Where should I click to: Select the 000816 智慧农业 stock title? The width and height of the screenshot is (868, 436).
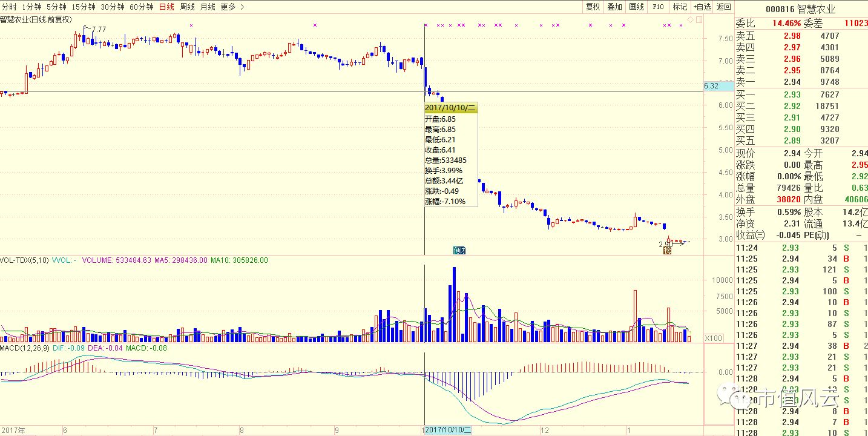800,9
